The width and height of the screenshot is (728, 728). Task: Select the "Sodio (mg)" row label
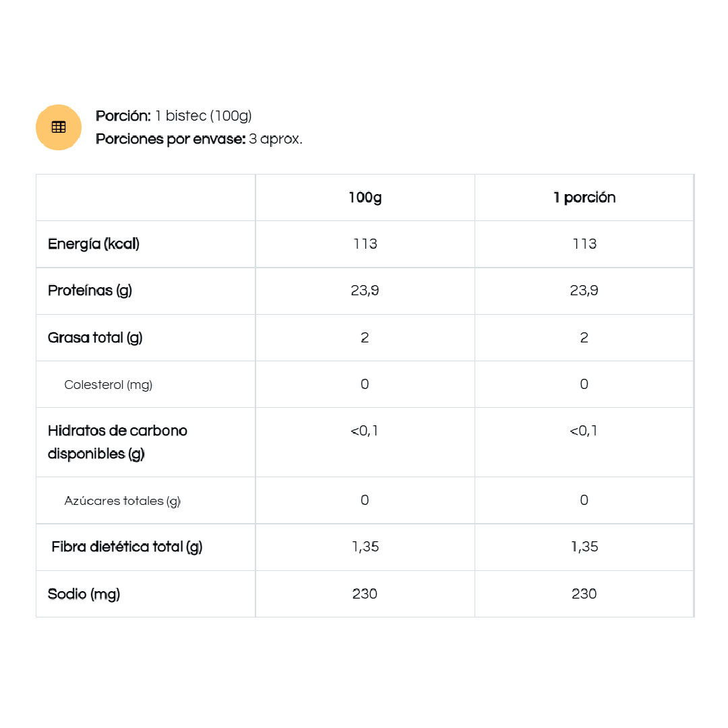point(84,594)
